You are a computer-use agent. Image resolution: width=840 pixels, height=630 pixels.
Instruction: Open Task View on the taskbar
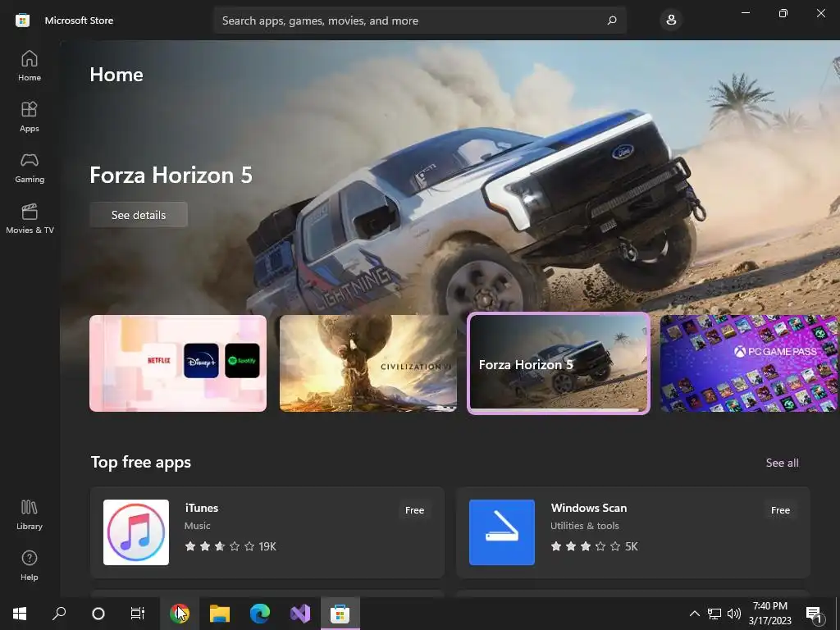pos(138,614)
